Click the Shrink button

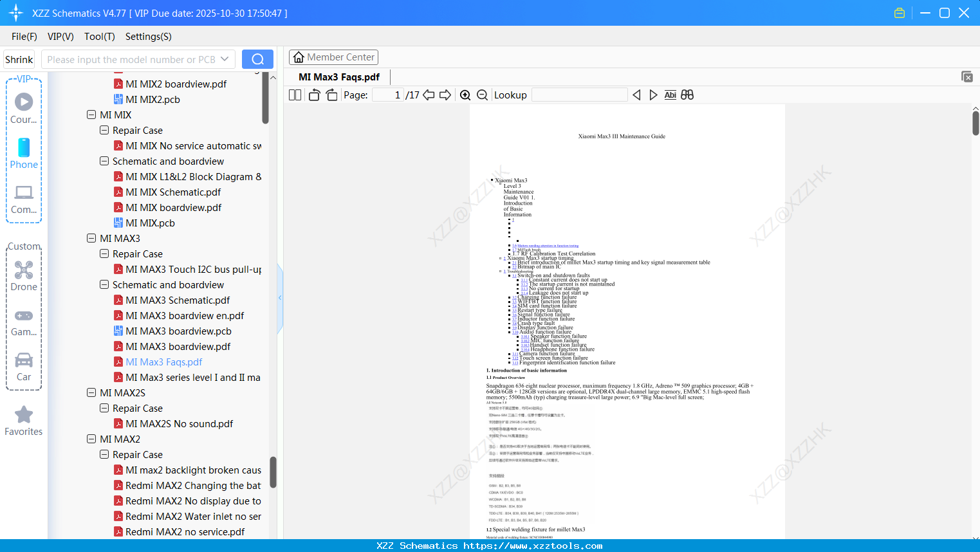point(19,59)
